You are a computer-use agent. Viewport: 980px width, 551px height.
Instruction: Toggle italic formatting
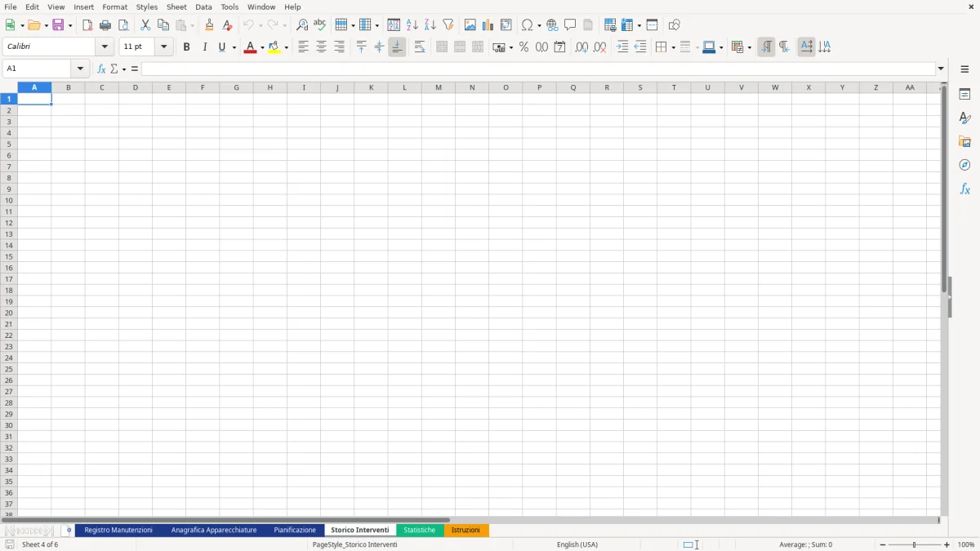click(203, 47)
